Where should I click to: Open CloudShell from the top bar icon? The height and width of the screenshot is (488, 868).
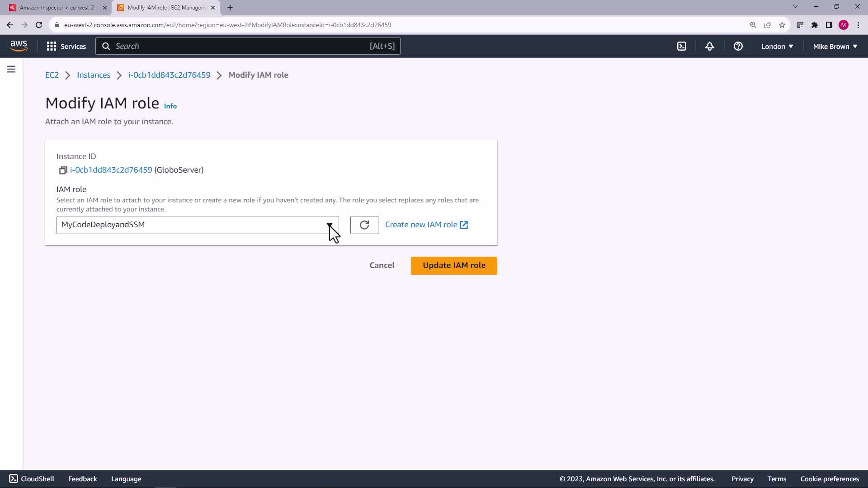tap(682, 46)
